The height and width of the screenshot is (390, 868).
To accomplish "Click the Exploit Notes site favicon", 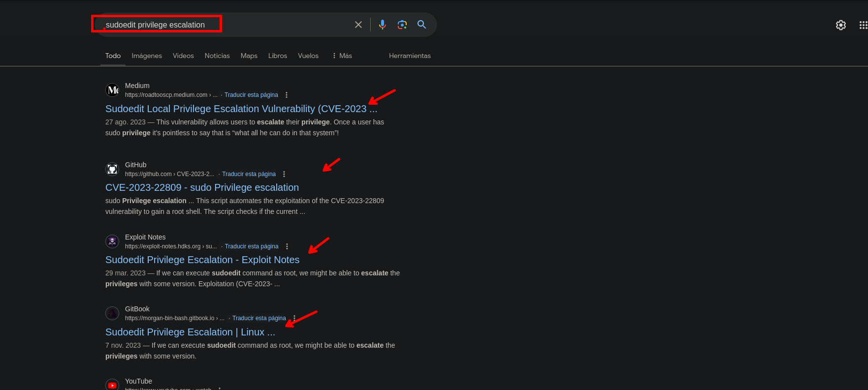I will pos(113,241).
